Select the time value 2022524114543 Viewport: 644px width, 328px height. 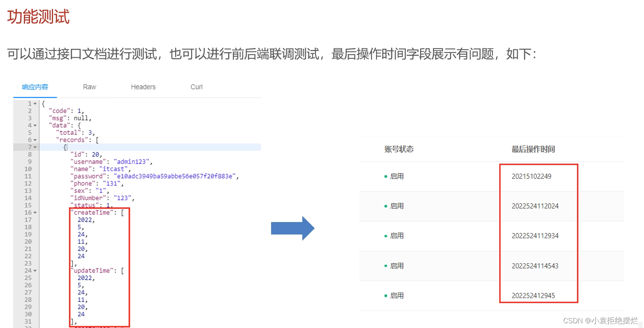(x=535, y=266)
